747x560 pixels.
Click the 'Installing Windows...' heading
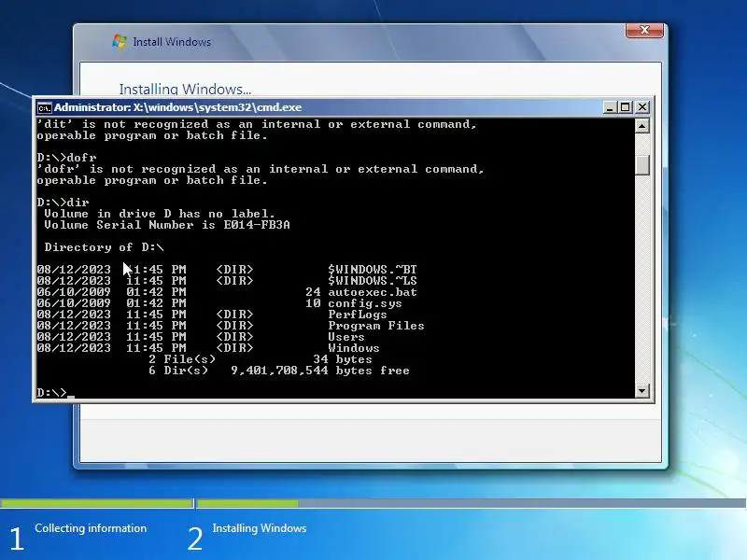pyautogui.click(x=185, y=90)
